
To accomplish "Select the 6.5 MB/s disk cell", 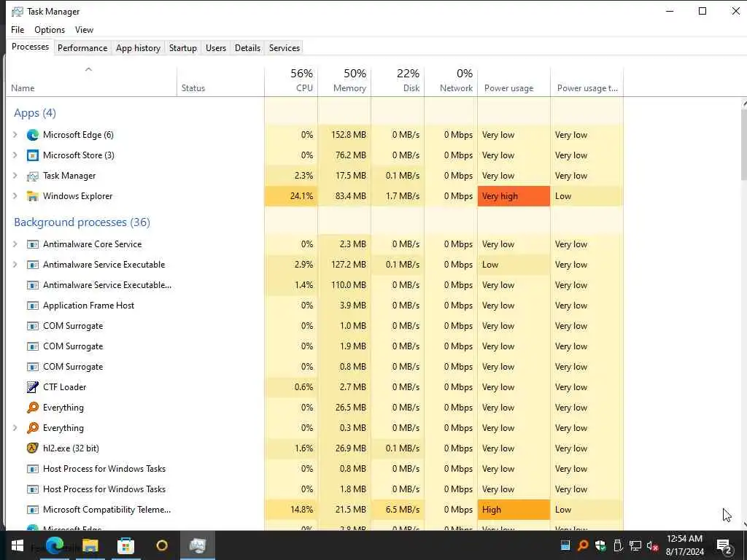I will click(x=398, y=510).
